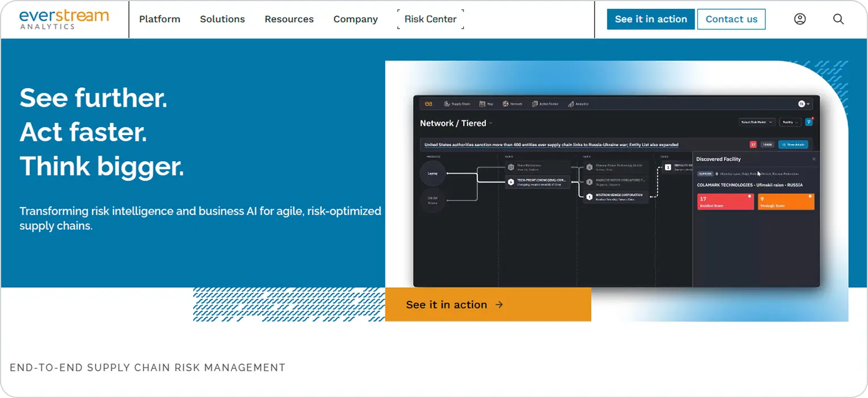The height and width of the screenshot is (398, 868).
Task: Click the Everstream Analytics logo
Action: (x=63, y=19)
